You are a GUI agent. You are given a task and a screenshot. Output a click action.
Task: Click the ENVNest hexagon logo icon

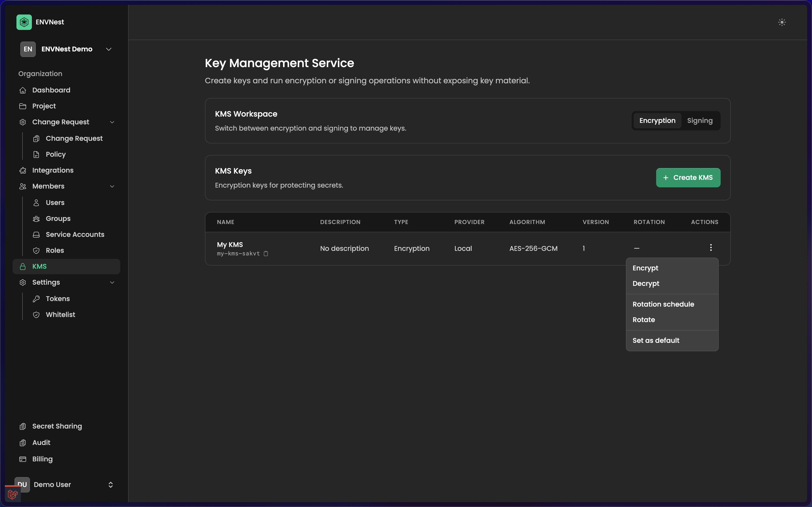click(x=24, y=22)
